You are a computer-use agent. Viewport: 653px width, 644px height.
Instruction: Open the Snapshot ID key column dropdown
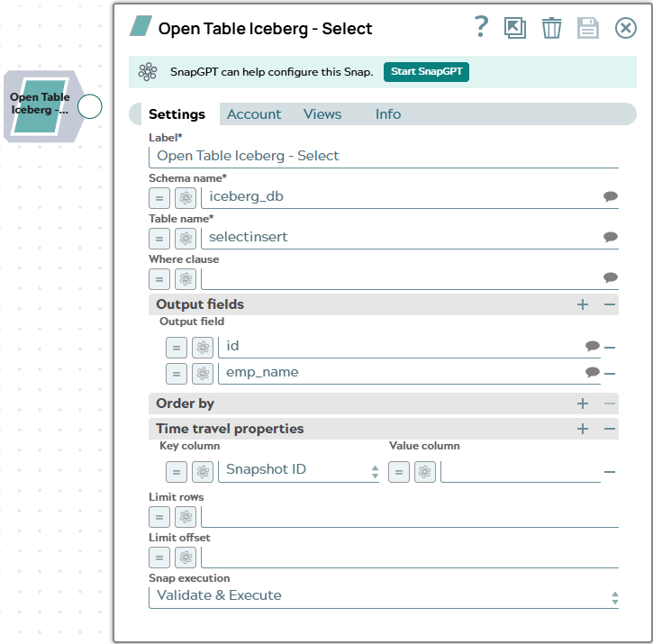(299, 471)
